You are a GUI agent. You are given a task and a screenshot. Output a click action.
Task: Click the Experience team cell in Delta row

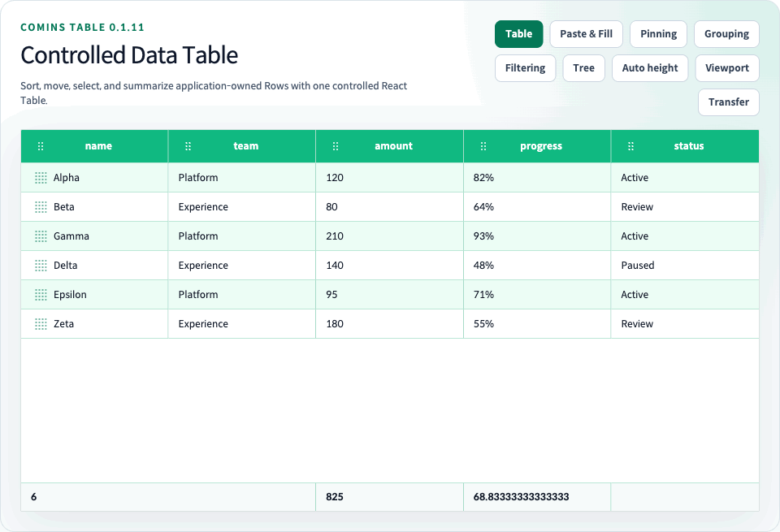point(242,266)
